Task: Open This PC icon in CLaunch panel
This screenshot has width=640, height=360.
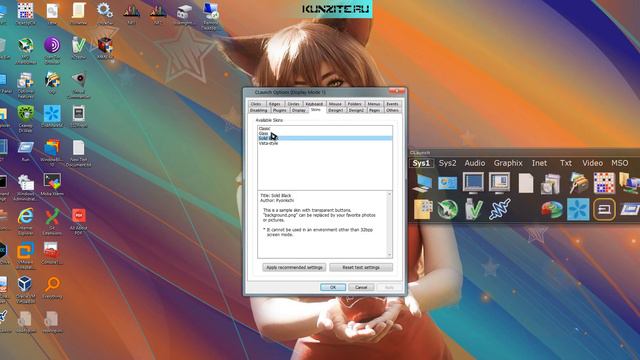Action: (422, 182)
